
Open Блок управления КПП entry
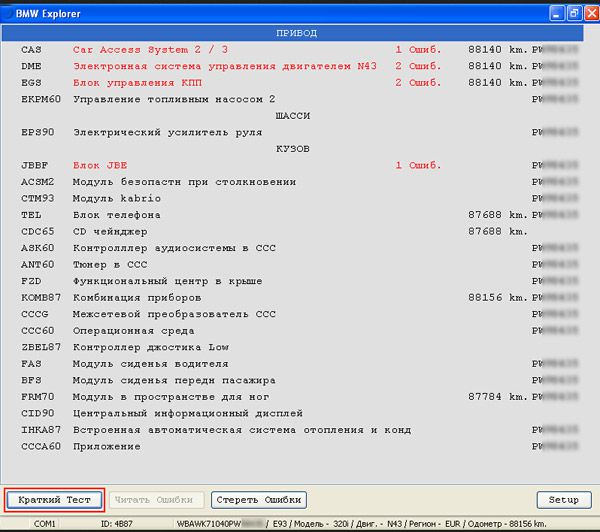tap(137, 83)
